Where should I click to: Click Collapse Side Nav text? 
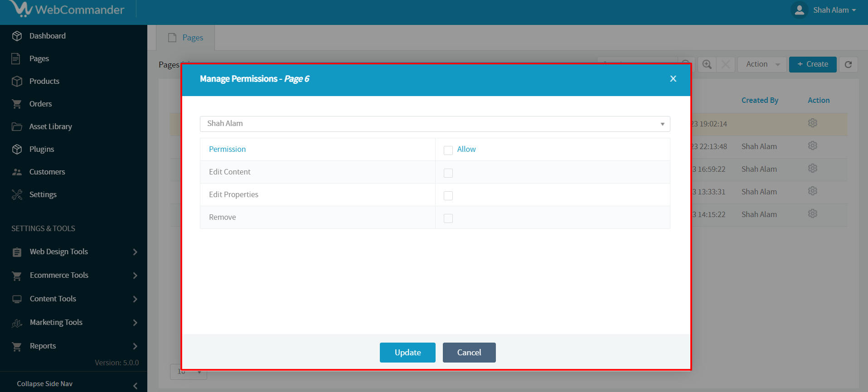tap(44, 384)
